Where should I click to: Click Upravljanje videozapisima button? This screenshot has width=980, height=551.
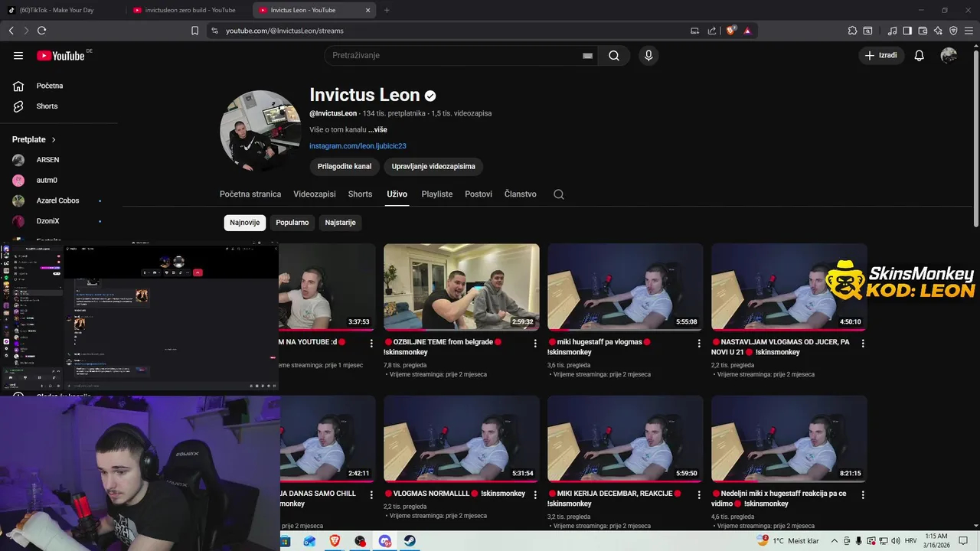pos(433,166)
